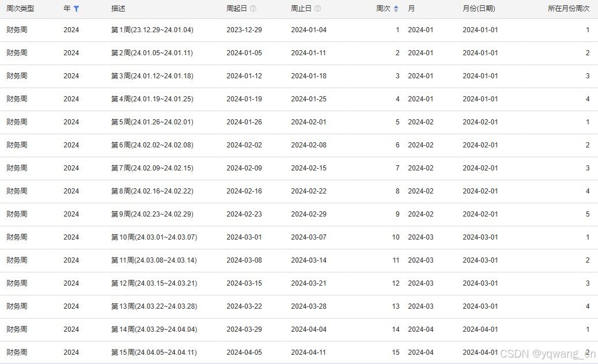Select the 周次 value 10
The image size is (598, 364).
pyautogui.click(x=395, y=237)
